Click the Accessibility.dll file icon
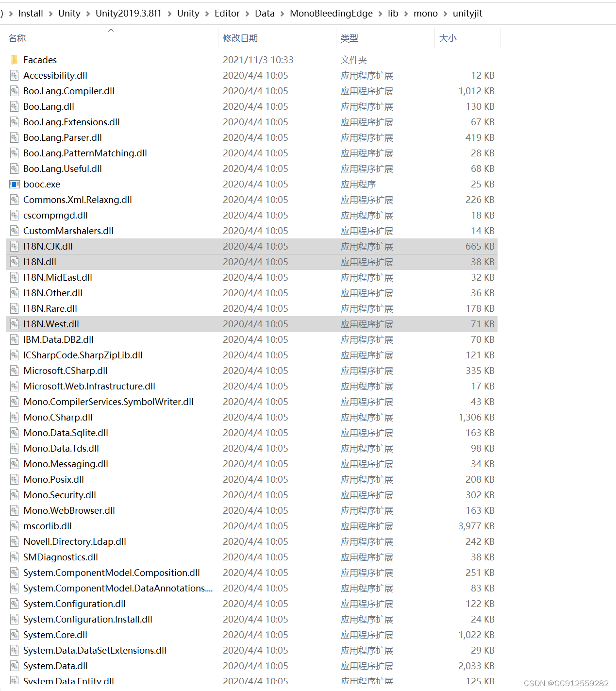 [14, 75]
